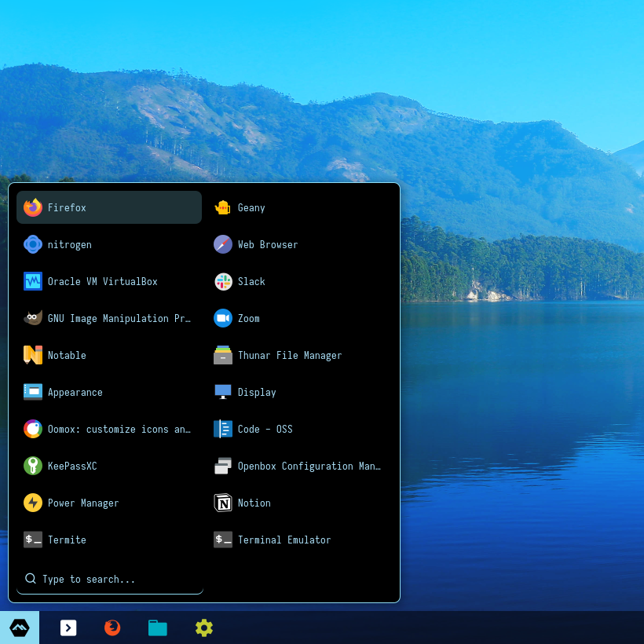This screenshot has height=644, width=644.
Task: Open the GNU Image Manipulation Program icon
Action: pyautogui.click(x=33, y=318)
